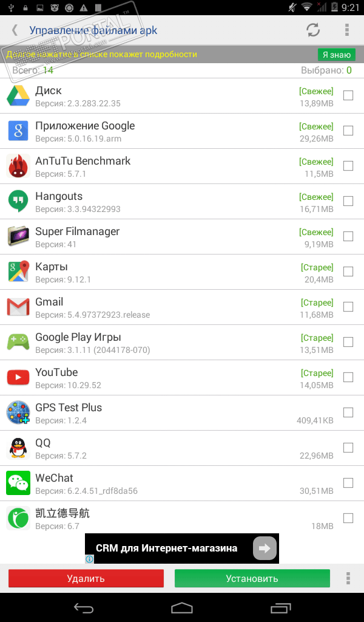Image resolution: width=364 pixels, height=622 pixels.
Task: Click the green Установить button
Action: [252, 578]
